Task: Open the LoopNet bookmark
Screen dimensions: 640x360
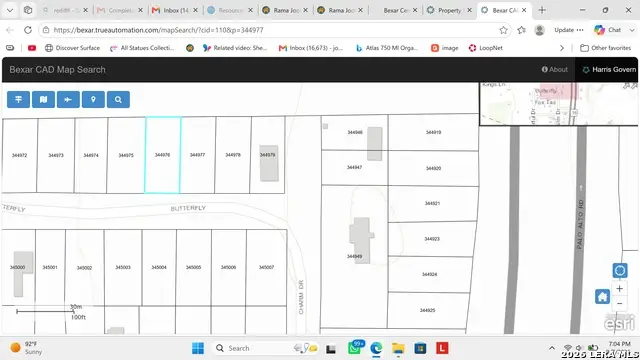Action: click(x=486, y=48)
